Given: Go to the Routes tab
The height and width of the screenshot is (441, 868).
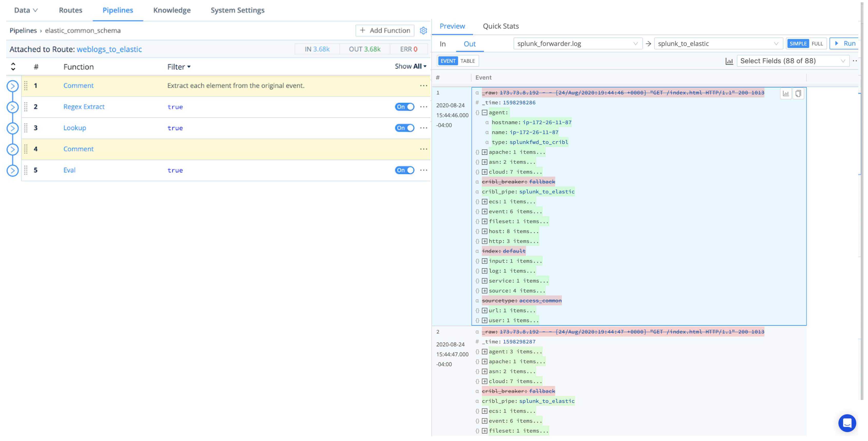Looking at the screenshot, I should tap(71, 10).
